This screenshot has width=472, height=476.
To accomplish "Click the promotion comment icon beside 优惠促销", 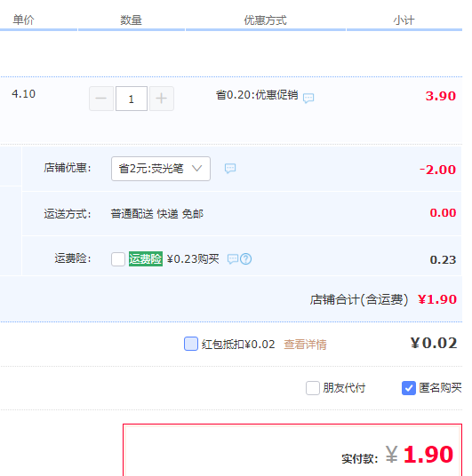I will click(308, 98).
